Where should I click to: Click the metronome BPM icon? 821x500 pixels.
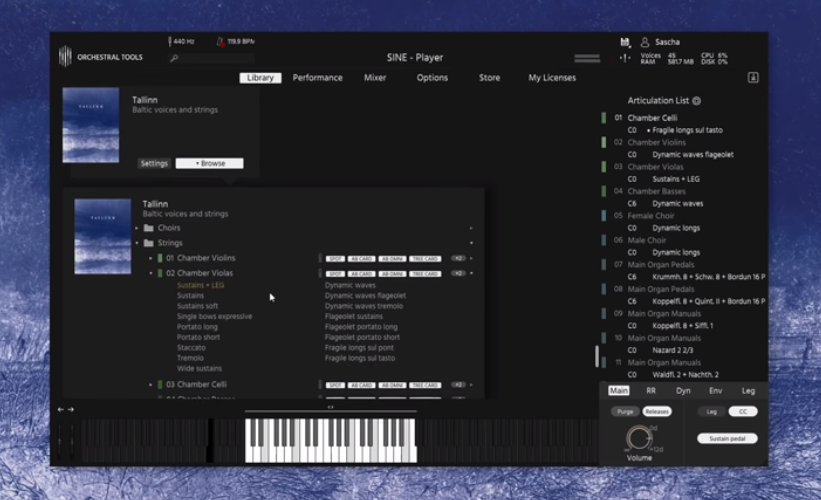click(220, 41)
